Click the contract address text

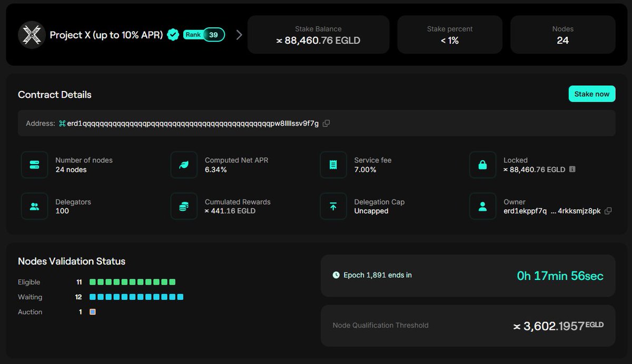point(193,123)
